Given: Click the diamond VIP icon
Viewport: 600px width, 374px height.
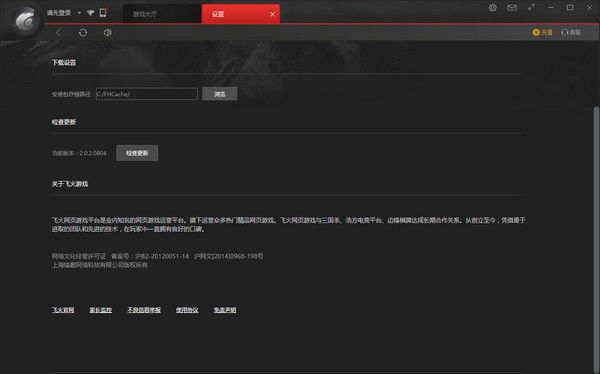Looking at the screenshot, I should point(91,13).
